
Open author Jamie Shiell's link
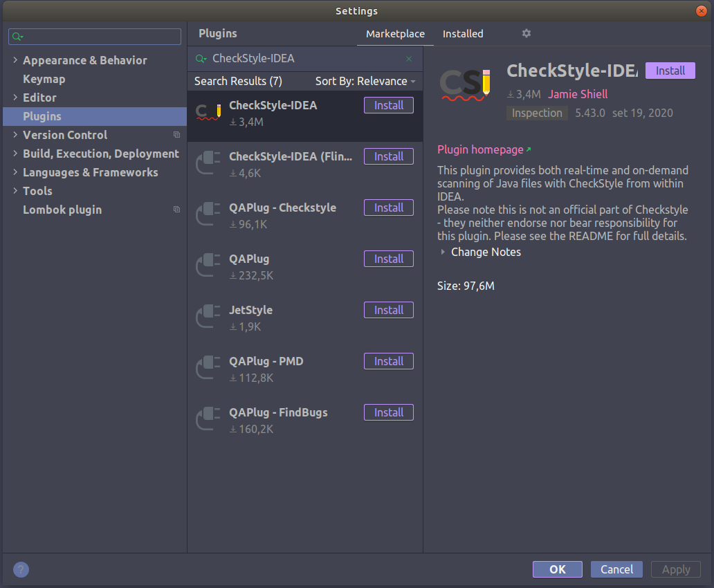(x=578, y=94)
